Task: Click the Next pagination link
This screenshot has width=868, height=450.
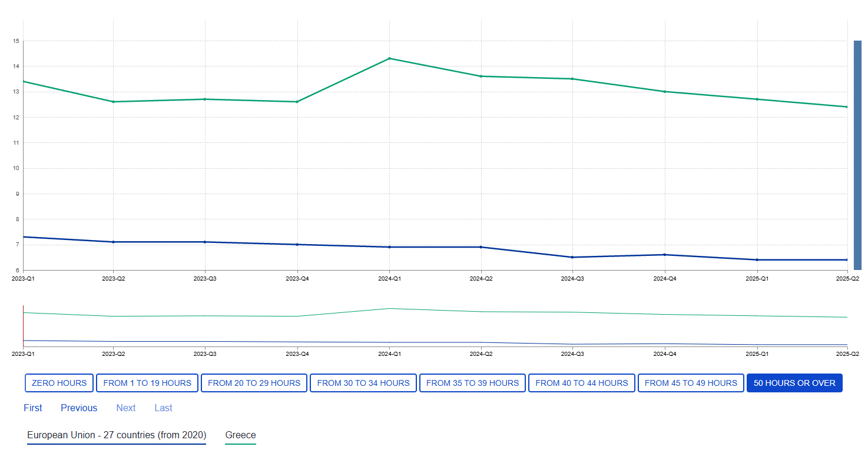Action: [126, 408]
